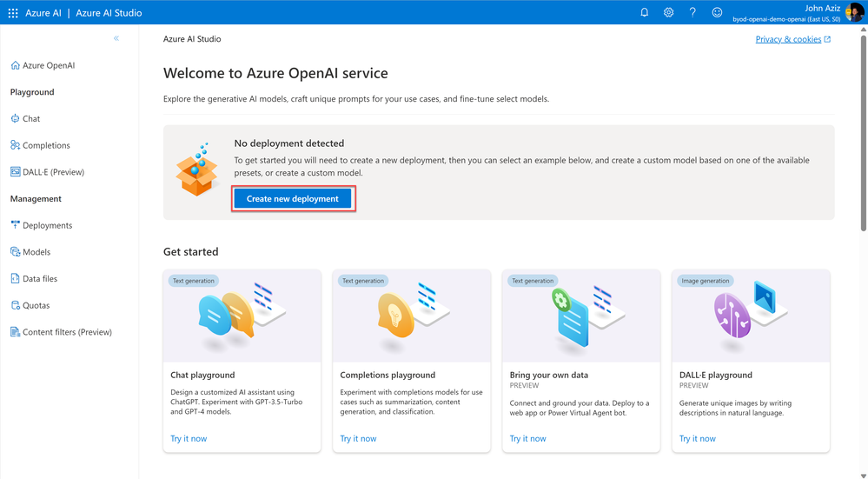This screenshot has width=868, height=479.
Task: Click the Azure AI Studio breadcrumb
Action: pyautogui.click(x=192, y=39)
